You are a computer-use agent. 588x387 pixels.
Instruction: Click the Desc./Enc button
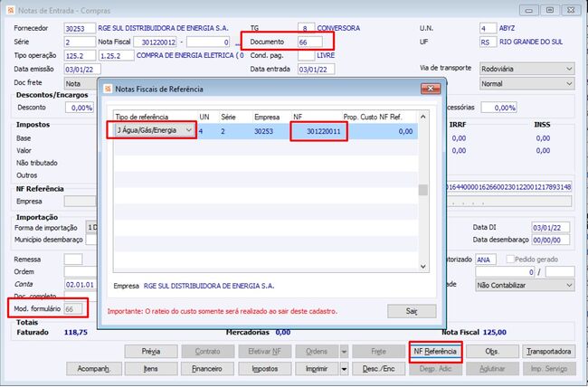(x=379, y=369)
